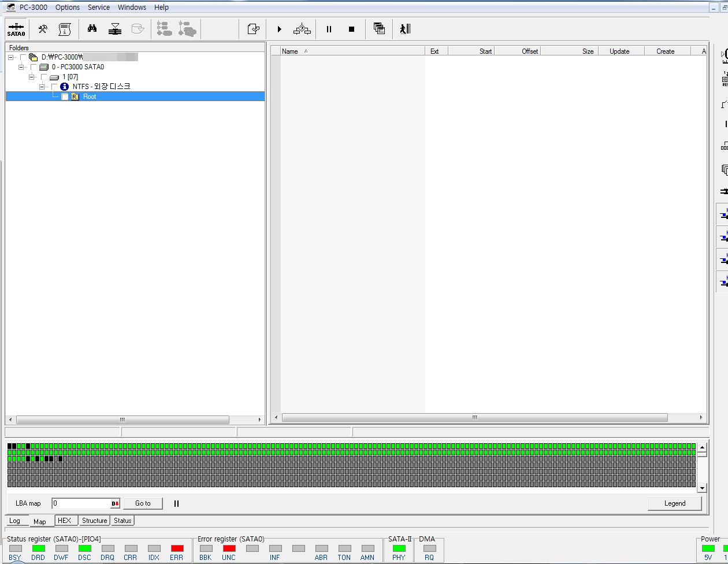Image resolution: width=728 pixels, height=564 pixels.
Task: Click into the LBA map input field
Action: click(81, 503)
